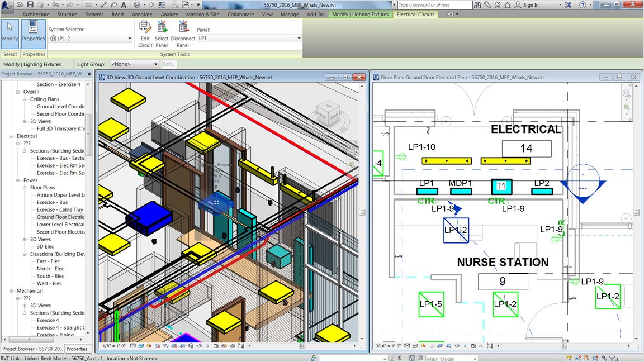The width and height of the screenshot is (644, 362).
Task: Select the T1 transformer in floor plan
Action: (501, 187)
